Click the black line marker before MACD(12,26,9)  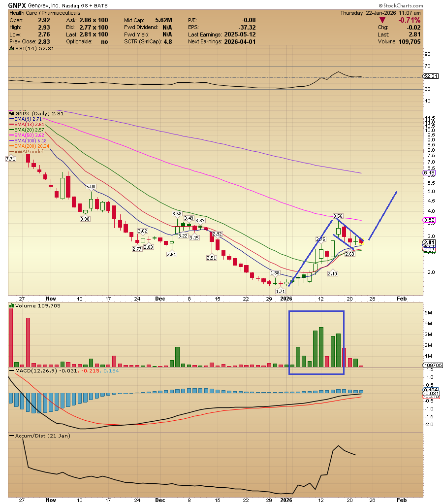(x=11, y=371)
